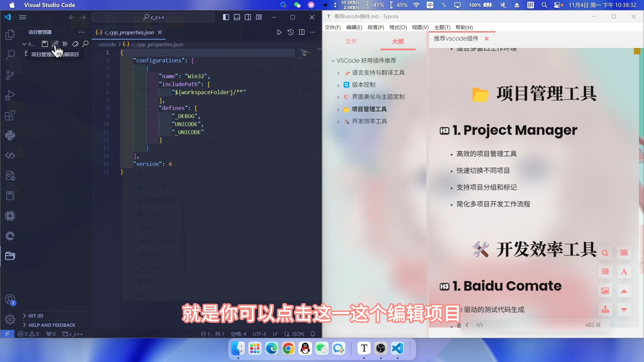This screenshot has height=362, width=644.
Task: Click the pink up-arrow floating button in Typora
Action: point(624,291)
